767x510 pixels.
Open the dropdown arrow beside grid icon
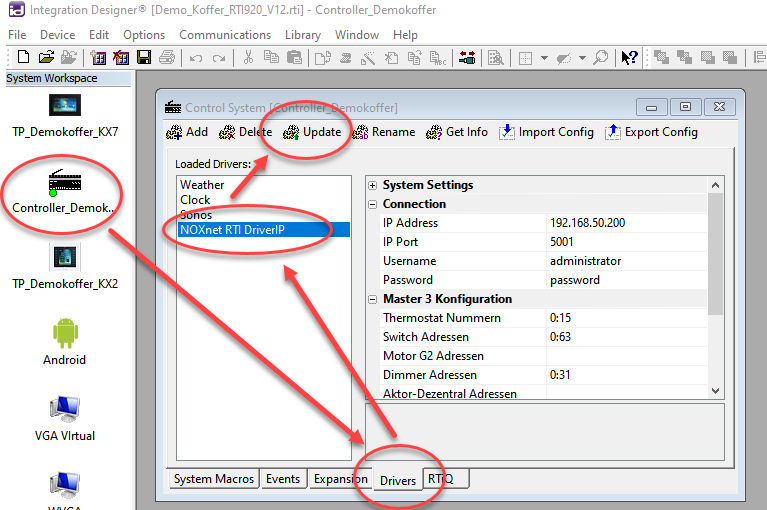pos(544,58)
